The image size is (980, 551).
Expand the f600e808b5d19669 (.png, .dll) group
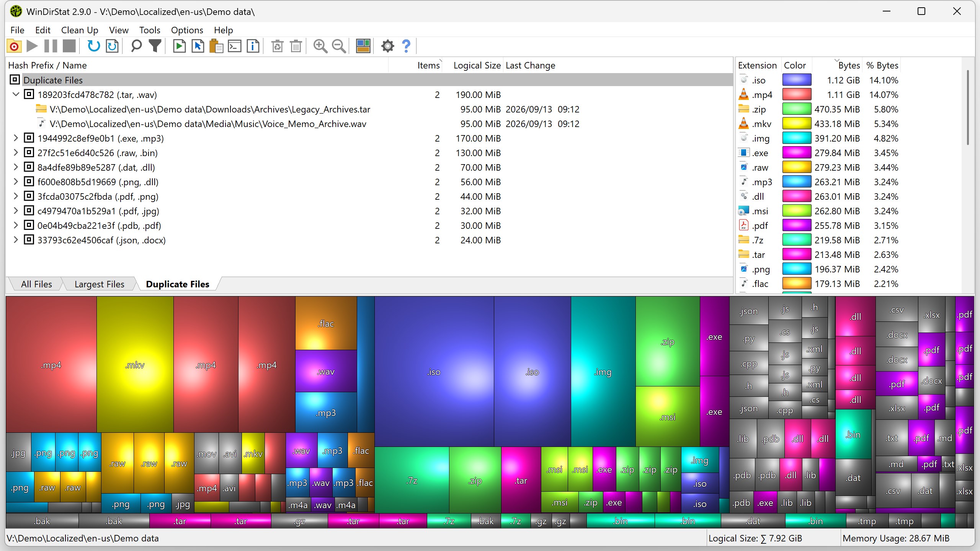[x=16, y=182]
